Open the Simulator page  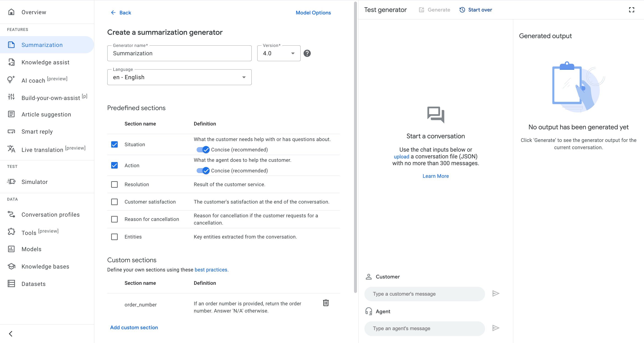[x=34, y=182]
